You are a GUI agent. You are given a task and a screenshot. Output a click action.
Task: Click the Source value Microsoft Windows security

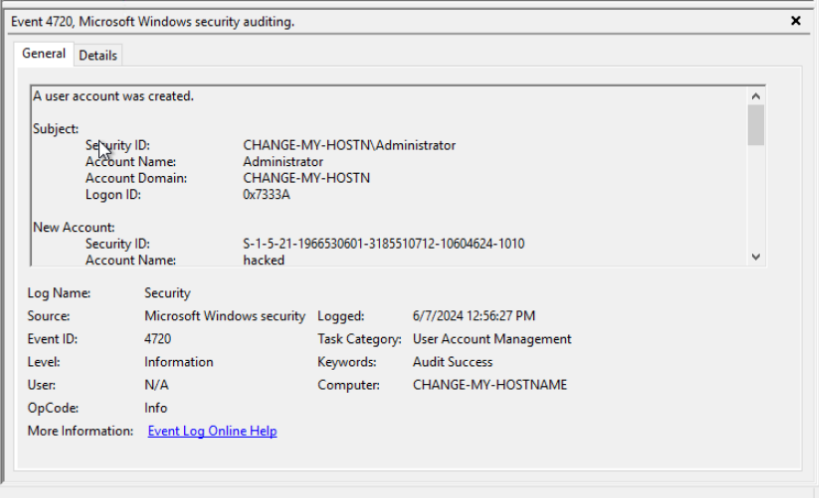point(224,316)
